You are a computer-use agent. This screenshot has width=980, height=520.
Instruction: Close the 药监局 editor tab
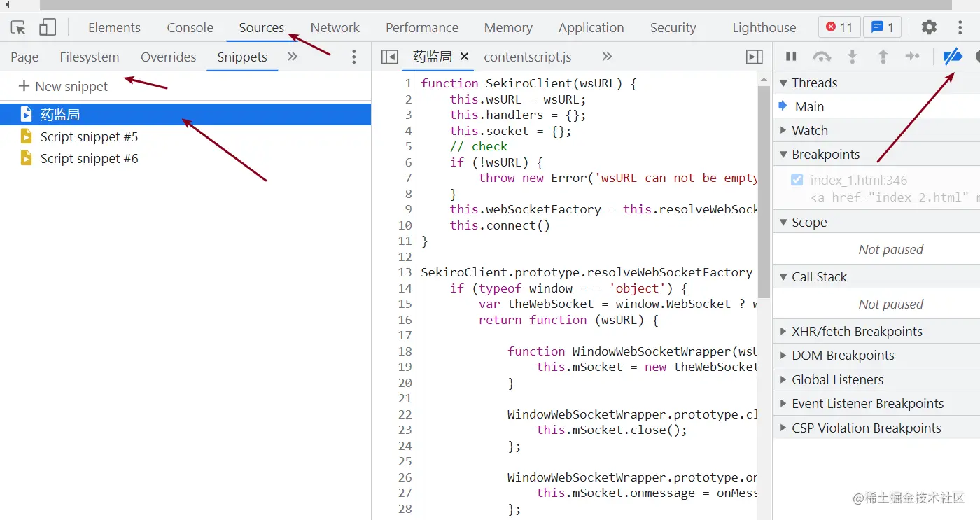[x=464, y=57]
